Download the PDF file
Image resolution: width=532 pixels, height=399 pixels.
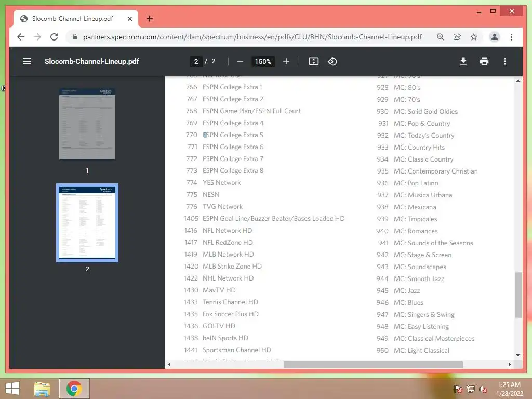[x=463, y=61]
